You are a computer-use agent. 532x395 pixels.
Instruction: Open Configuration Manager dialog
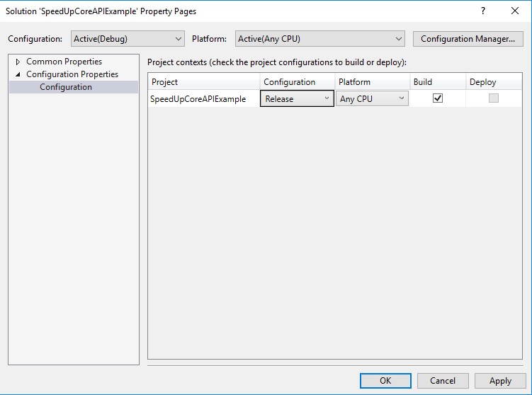pos(468,39)
